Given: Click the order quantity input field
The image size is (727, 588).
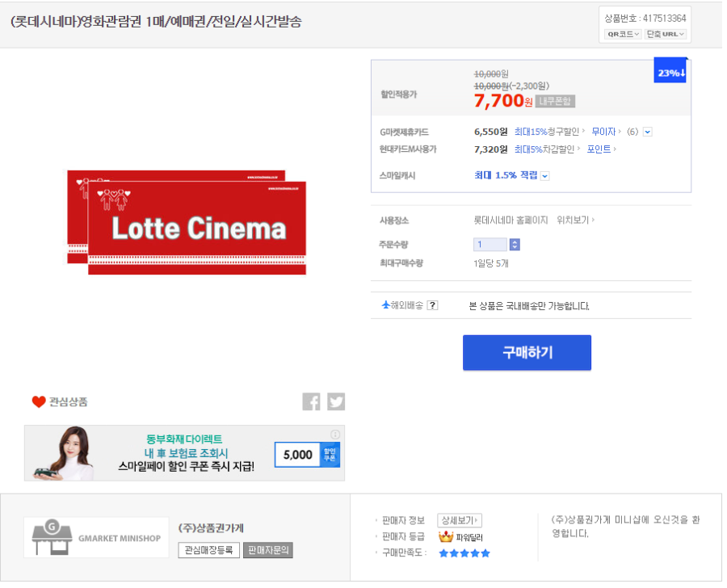Looking at the screenshot, I should (x=490, y=245).
